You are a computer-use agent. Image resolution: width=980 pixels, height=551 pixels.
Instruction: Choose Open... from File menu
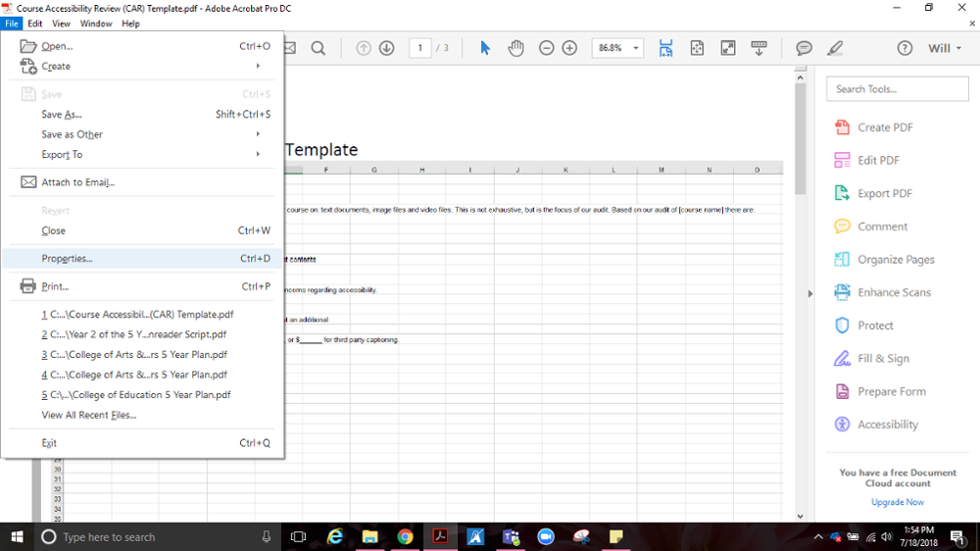pos(142,46)
